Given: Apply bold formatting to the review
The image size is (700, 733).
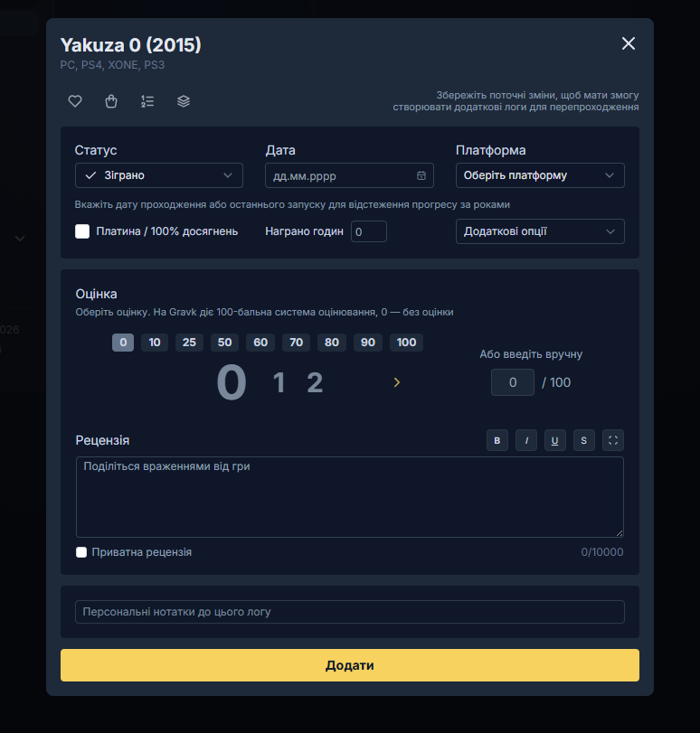Looking at the screenshot, I should [x=497, y=440].
